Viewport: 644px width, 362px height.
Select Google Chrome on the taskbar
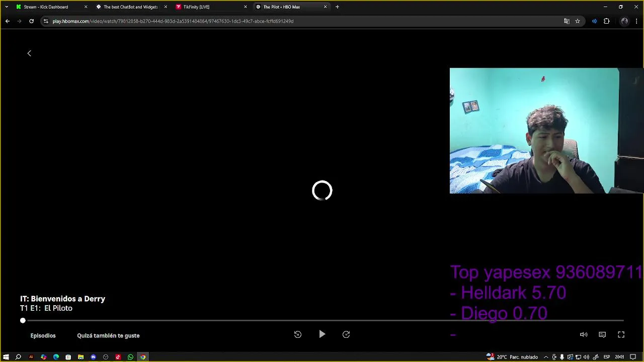pyautogui.click(x=143, y=357)
